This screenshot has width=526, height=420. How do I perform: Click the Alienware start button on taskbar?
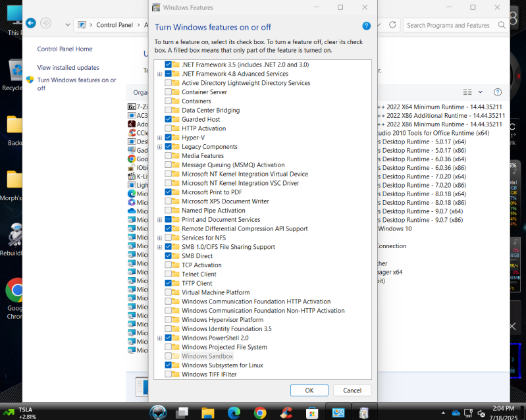tap(158, 412)
